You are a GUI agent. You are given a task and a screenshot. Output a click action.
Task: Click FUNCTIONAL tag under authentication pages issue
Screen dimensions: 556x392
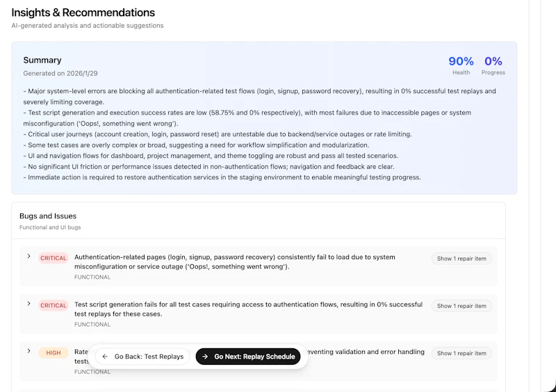pyautogui.click(x=92, y=277)
